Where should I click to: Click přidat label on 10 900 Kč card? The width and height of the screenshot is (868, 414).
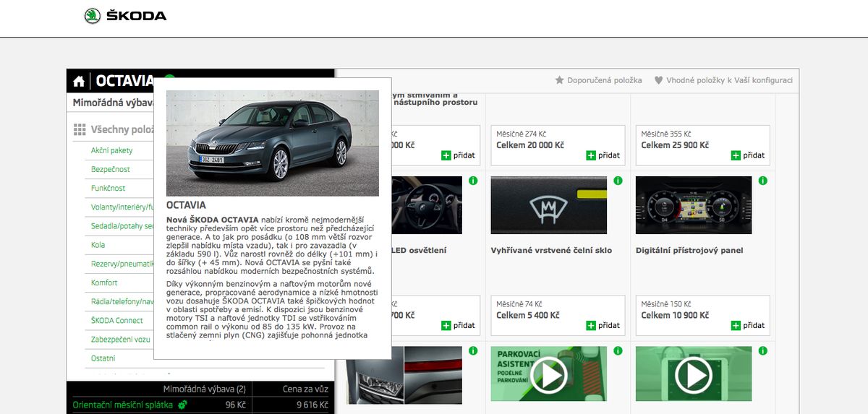coord(754,325)
